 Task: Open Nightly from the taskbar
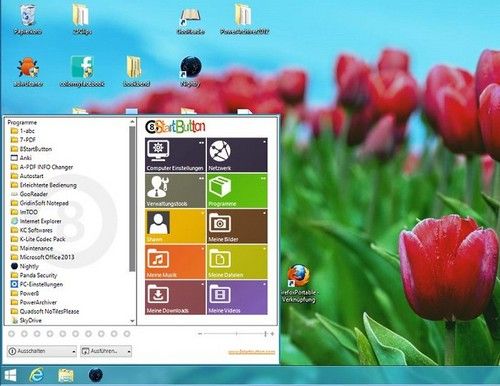coord(96,375)
